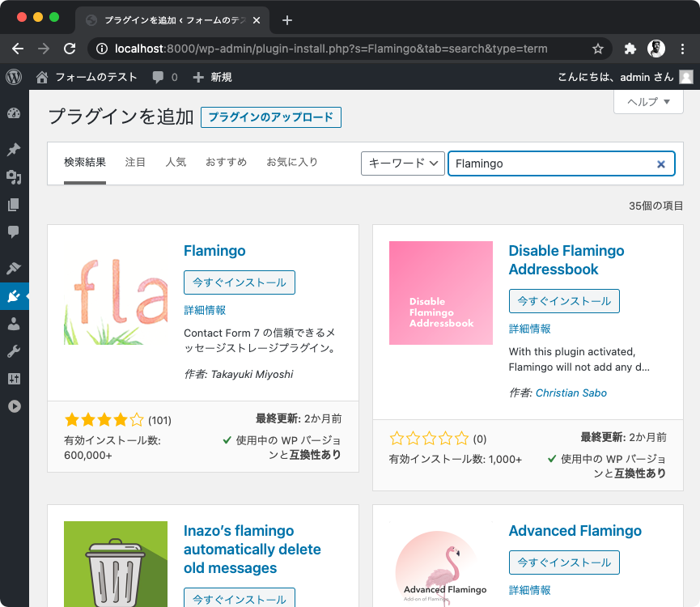Open Settings sliders icon in sidebar
The image size is (700, 607).
click(x=14, y=379)
